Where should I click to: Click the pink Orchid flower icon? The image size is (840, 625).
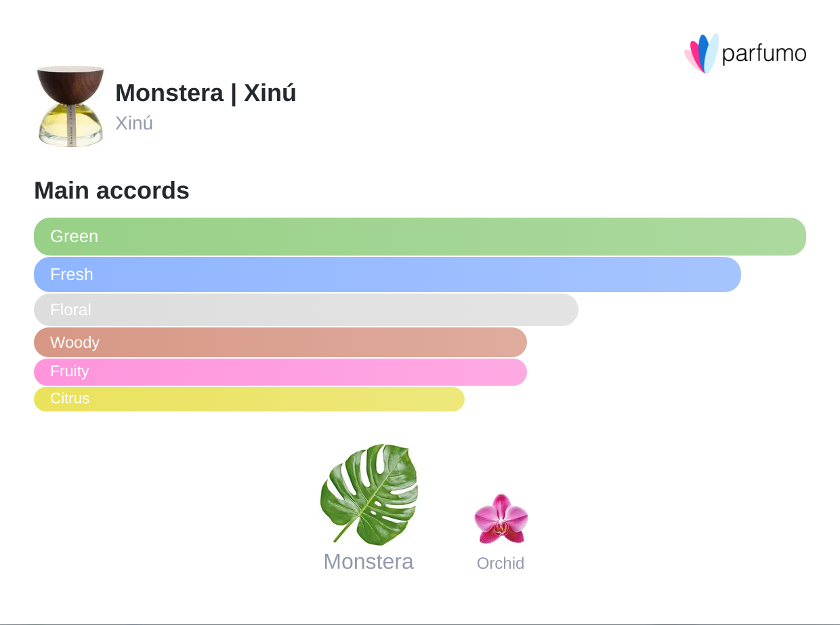501,519
